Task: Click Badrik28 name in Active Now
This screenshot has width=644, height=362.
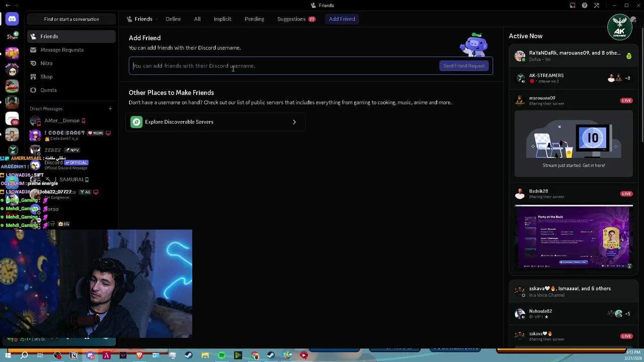Action: click(x=538, y=191)
